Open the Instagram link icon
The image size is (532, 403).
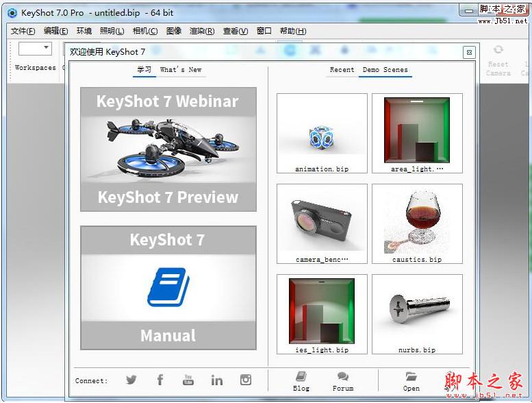tap(246, 380)
